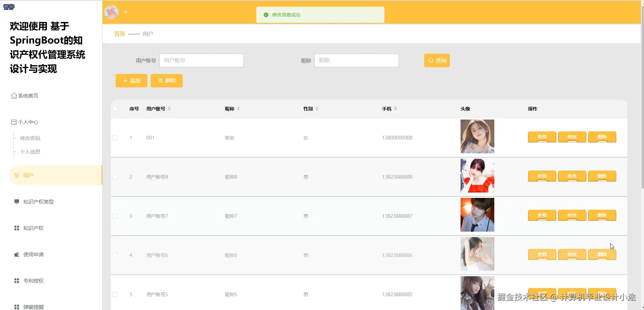Click phone number 13800000000
This screenshot has height=310, width=644.
pos(397,138)
